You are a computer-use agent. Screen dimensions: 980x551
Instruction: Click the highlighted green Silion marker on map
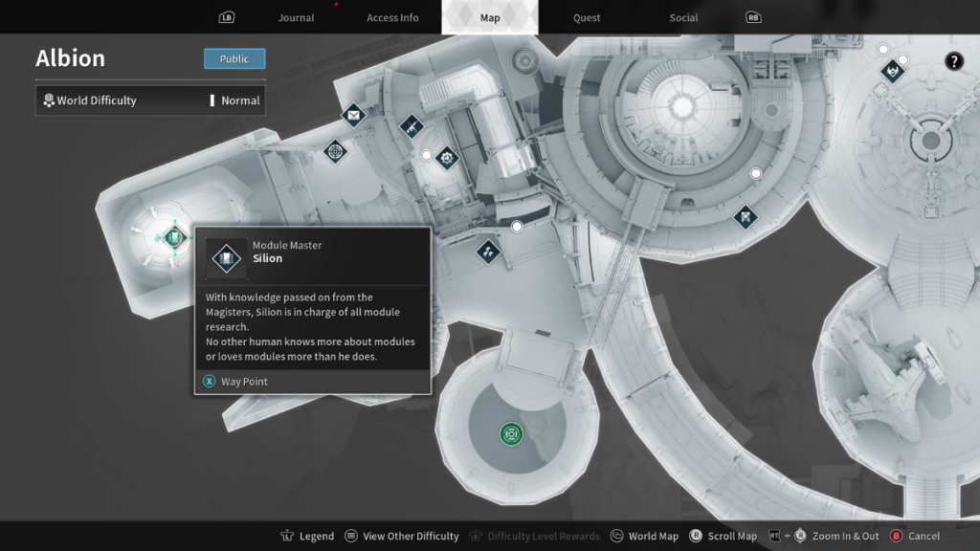(173, 236)
